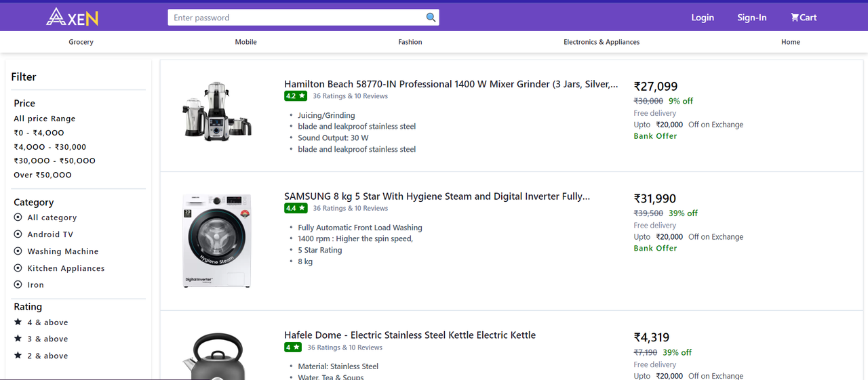Image resolution: width=868 pixels, height=380 pixels.
Task: Click the struck-through ₹30,000 price
Action: (x=649, y=101)
